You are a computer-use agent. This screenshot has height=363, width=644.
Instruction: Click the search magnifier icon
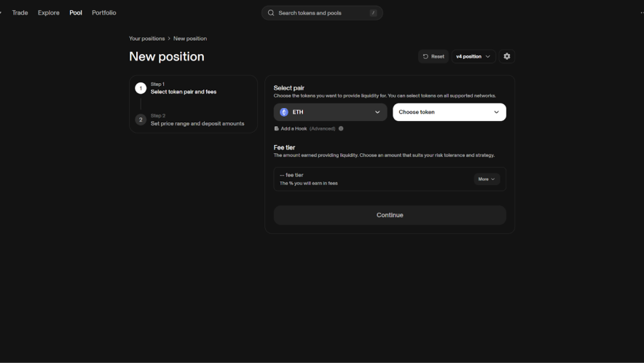271,13
